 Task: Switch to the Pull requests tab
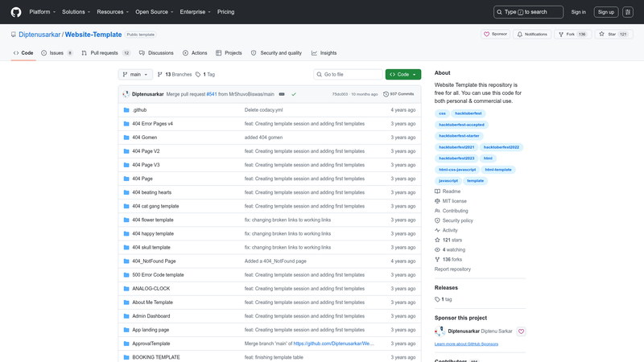tap(105, 53)
